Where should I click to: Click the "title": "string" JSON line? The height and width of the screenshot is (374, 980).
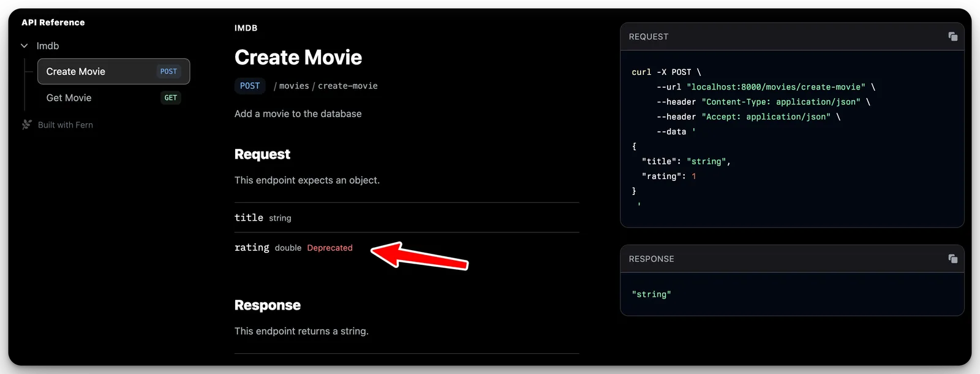tap(686, 161)
